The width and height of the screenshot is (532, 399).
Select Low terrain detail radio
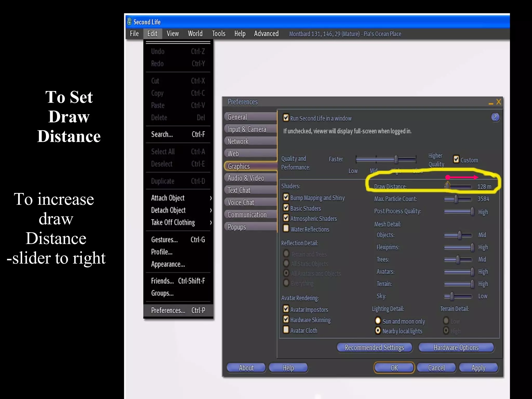[x=446, y=321]
